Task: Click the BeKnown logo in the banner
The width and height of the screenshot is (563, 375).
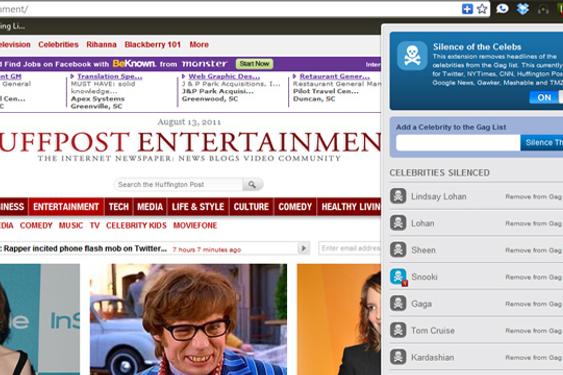Action: [x=134, y=64]
